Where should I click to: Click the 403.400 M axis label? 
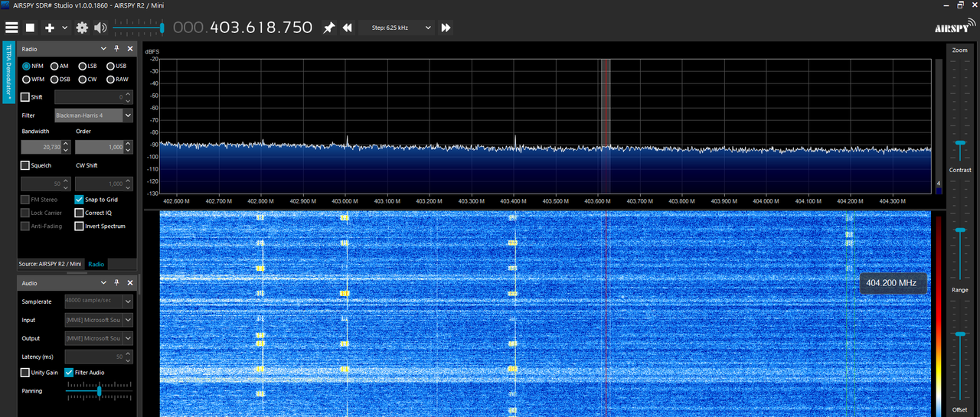tap(513, 201)
